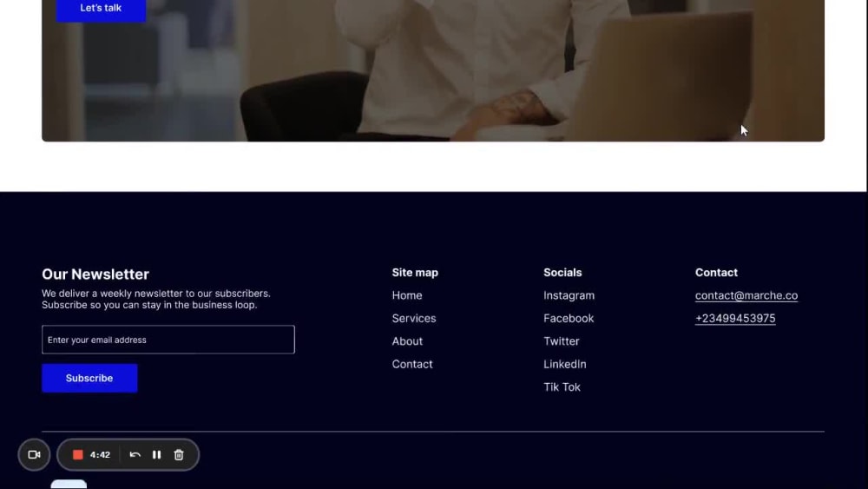The height and width of the screenshot is (489, 868).
Task: Click the +23499453975 phone link
Action: coord(735,319)
